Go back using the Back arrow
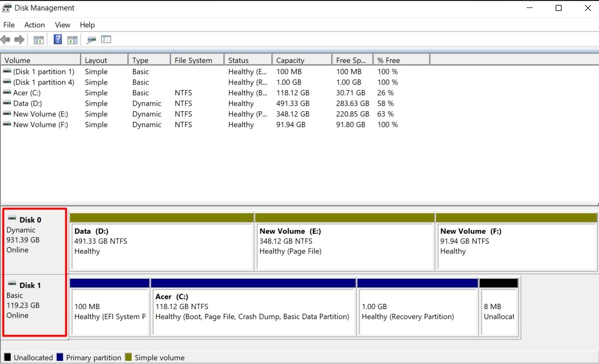This screenshot has width=599, height=364. pyautogui.click(x=5, y=40)
